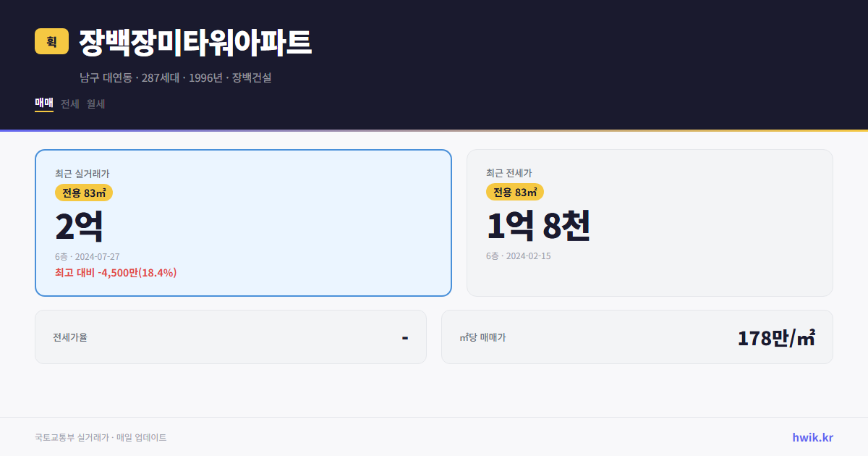Screen dimensions: 868x456
Task: Click the 최근 전세가 card
Action: click(650, 222)
